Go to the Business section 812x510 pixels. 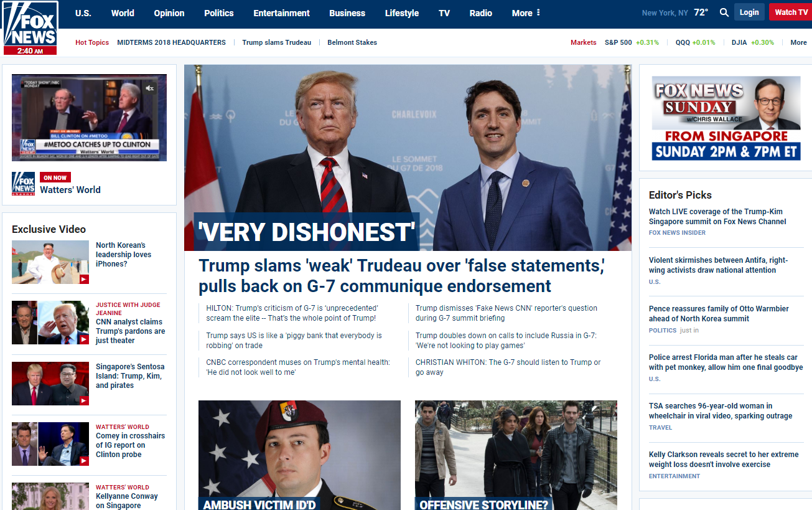pos(347,13)
